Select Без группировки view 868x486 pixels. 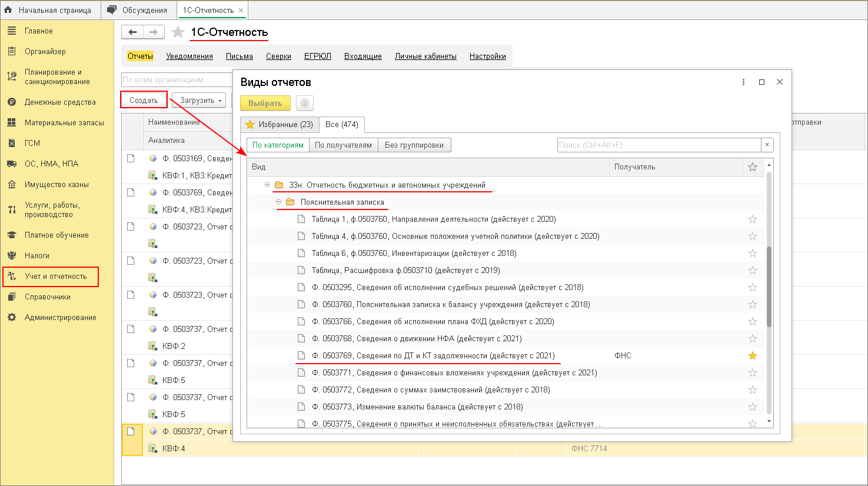point(414,145)
